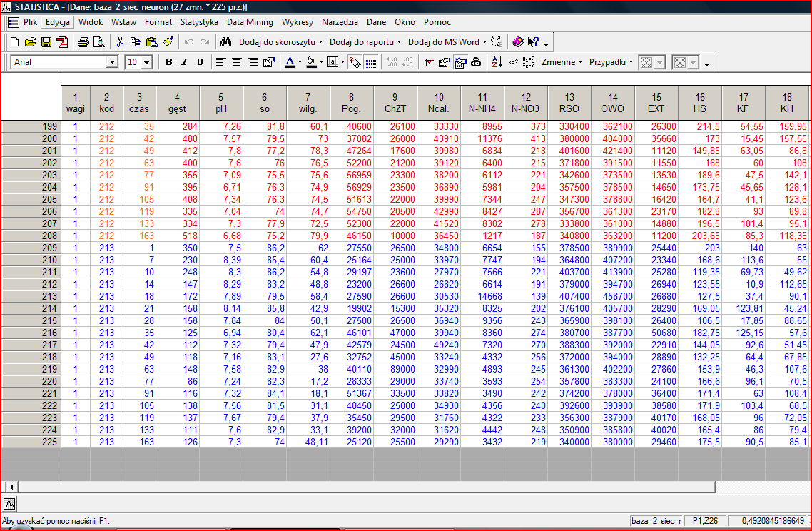Open the border style dropdown arrow

tap(342, 62)
